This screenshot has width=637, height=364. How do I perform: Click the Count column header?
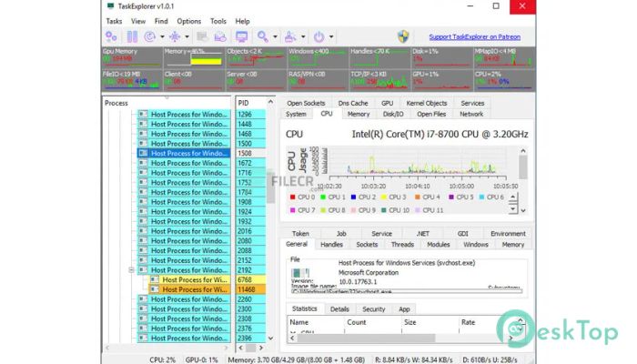[x=372, y=322]
